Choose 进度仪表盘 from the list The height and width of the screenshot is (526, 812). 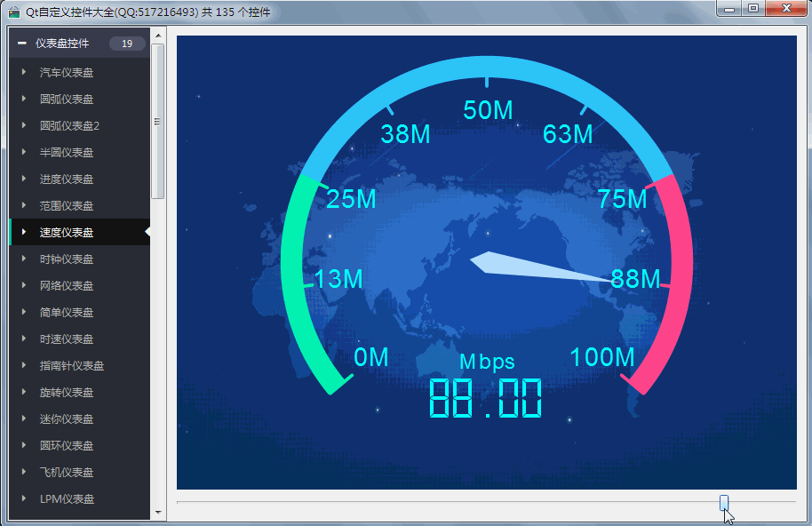[67, 179]
